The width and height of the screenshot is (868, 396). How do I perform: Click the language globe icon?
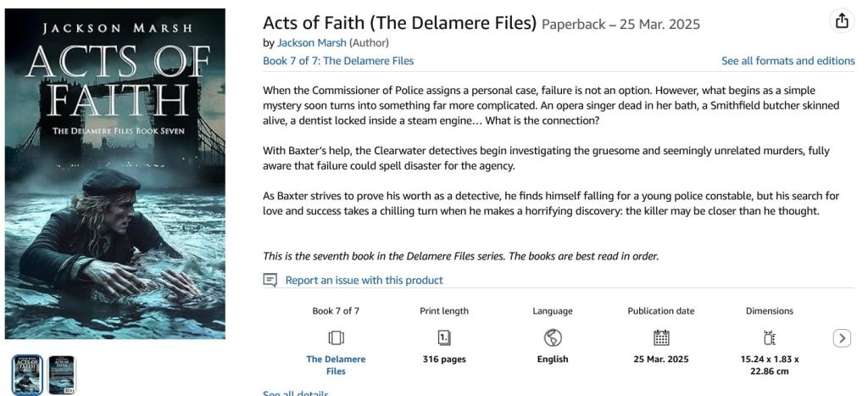[x=552, y=337]
